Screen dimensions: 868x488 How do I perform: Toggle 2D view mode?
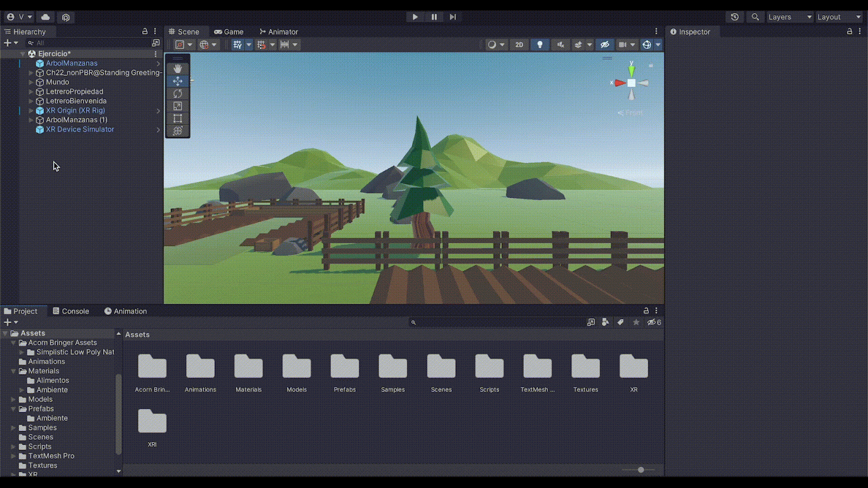[519, 44]
